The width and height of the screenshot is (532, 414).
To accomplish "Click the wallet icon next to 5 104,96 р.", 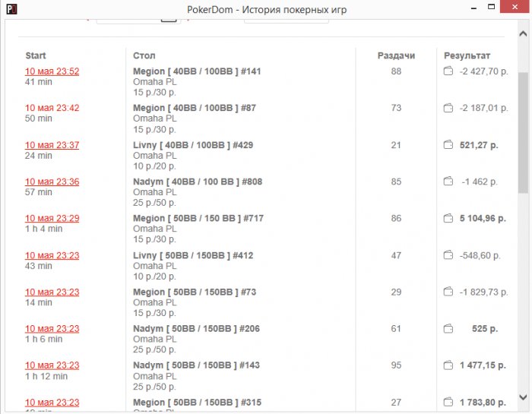I will click(x=448, y=218).
